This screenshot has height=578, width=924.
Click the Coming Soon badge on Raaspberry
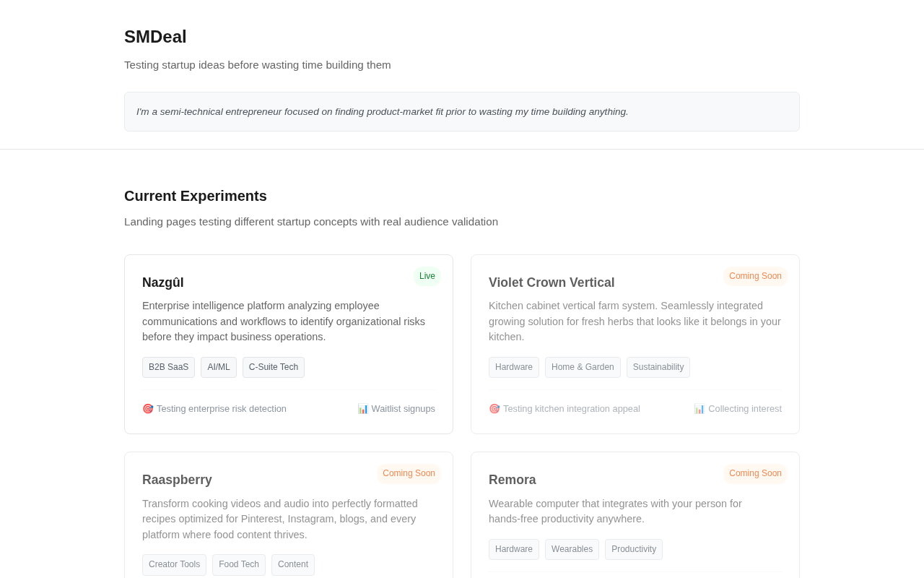pyautogui.click(x=409, y=473)
